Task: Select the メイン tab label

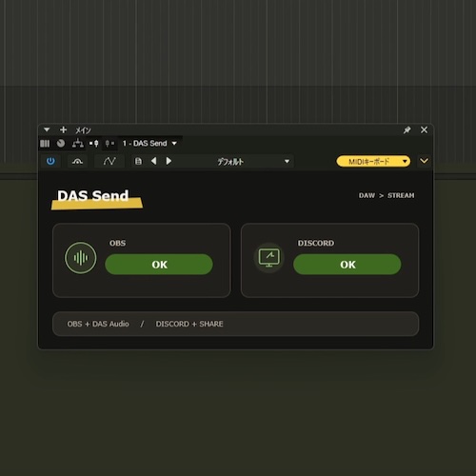Action: coord(83,130)
